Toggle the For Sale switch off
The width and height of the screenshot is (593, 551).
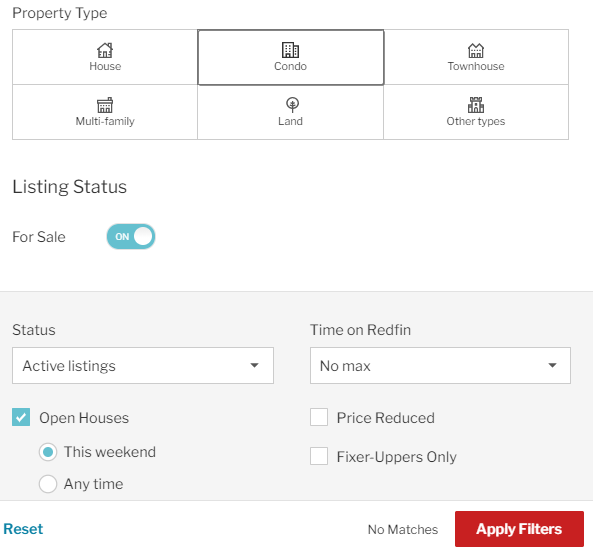[131, 237]
